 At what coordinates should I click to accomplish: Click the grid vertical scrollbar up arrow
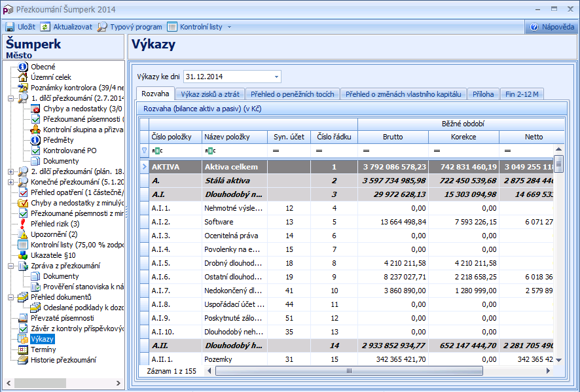[x=558, y=149]
